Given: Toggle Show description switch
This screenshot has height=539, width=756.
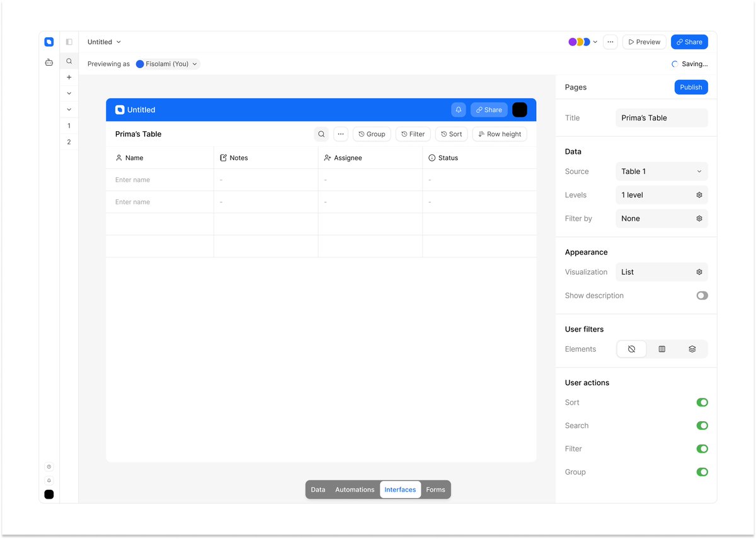Looking at the screenshot, I should [702, 296].
